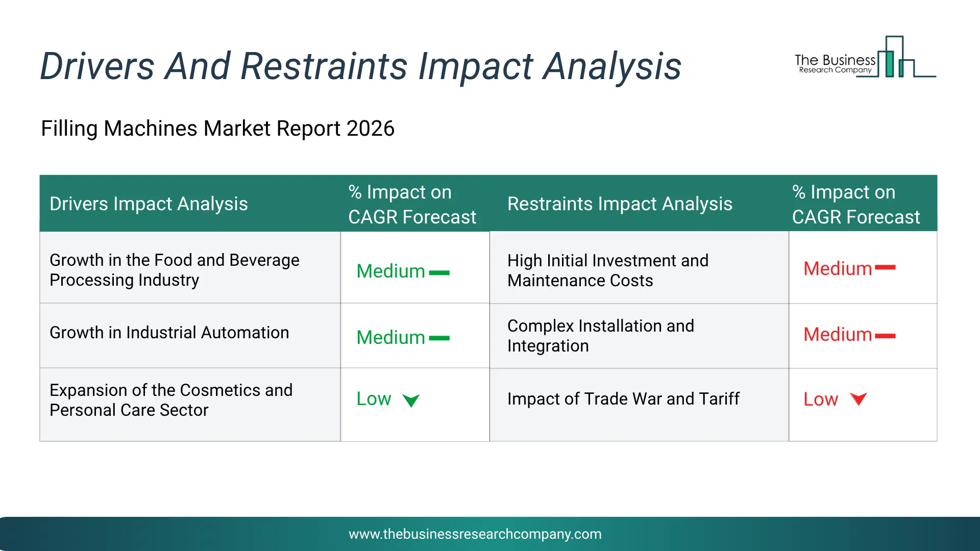Click green dash icon in Industrial Automation row
The width and height of the screenshot is (980, 551).
[439, 338]
